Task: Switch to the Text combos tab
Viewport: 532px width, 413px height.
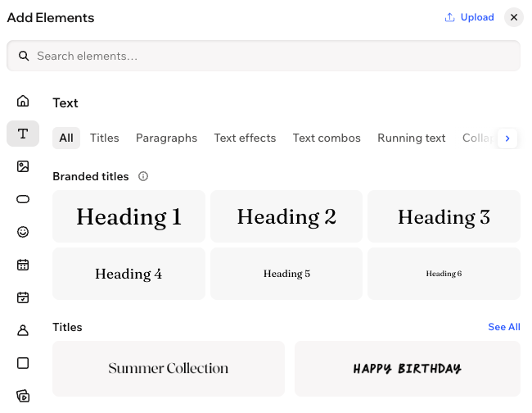Action: click(327, 138)
